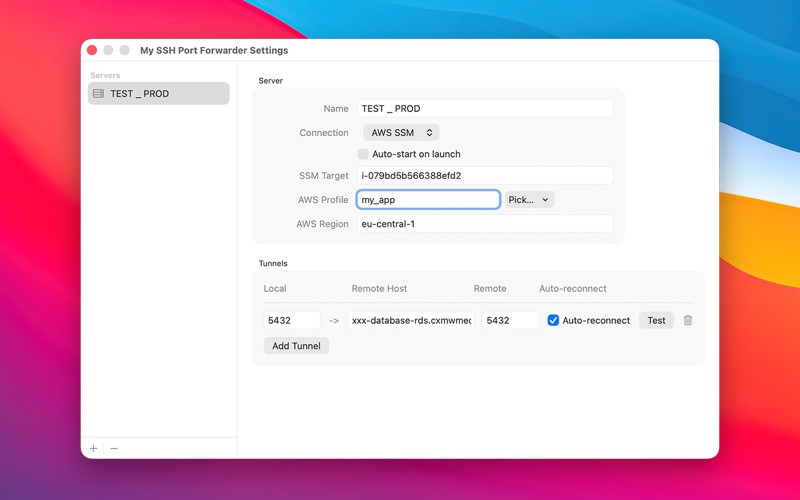Click the Auto-reconnect column header

point(572,289)
